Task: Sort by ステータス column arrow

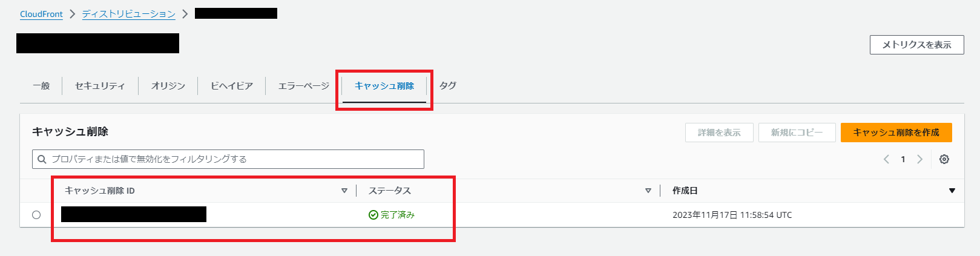Action: click(x=648, y=191)
